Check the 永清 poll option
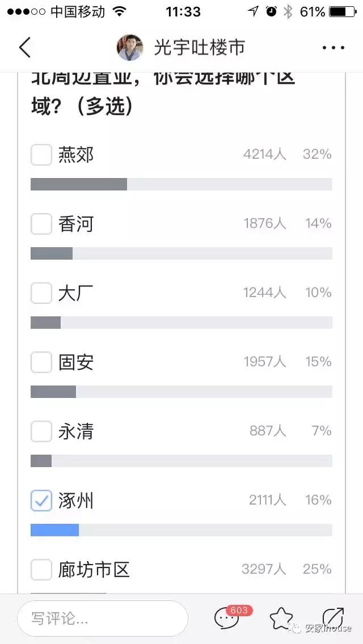Image resolution: width=363 pixels, height=644 pixels. (x=41, y=432)
